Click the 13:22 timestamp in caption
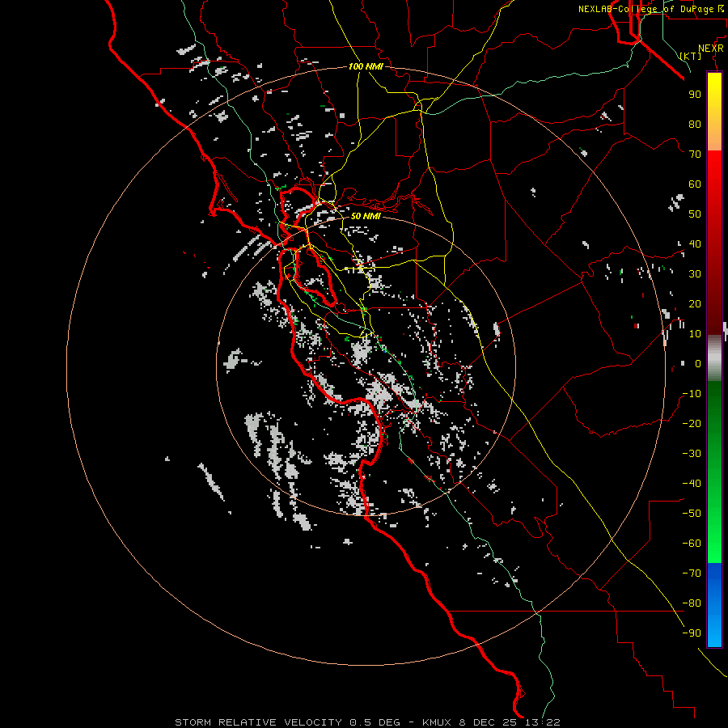The image size is (728, 728). click(543, 722)
